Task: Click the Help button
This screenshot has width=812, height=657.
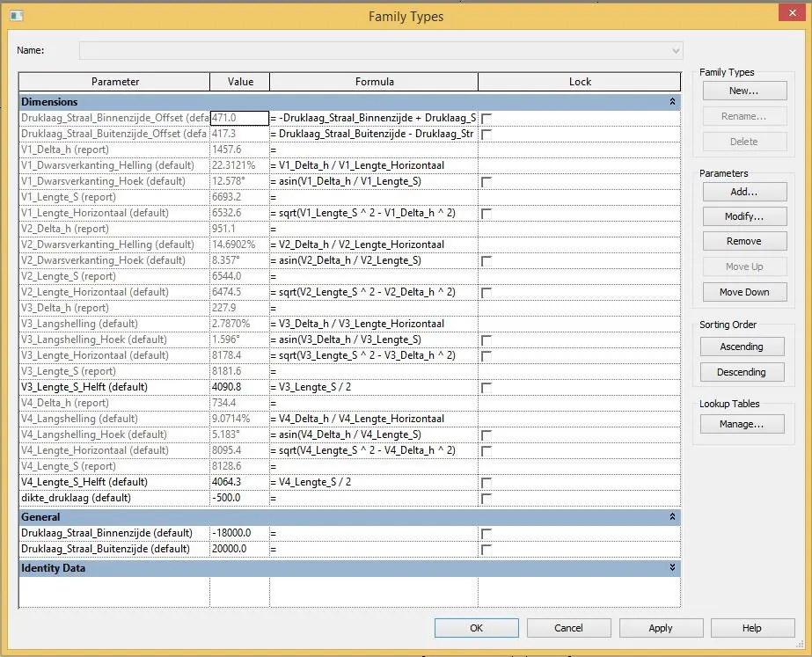Action: (752, 628)
